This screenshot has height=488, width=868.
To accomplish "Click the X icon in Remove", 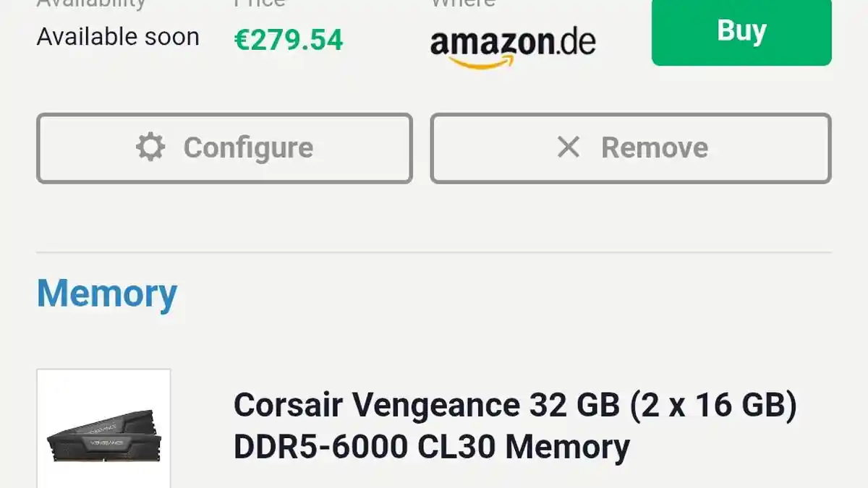I will (569, 147).
